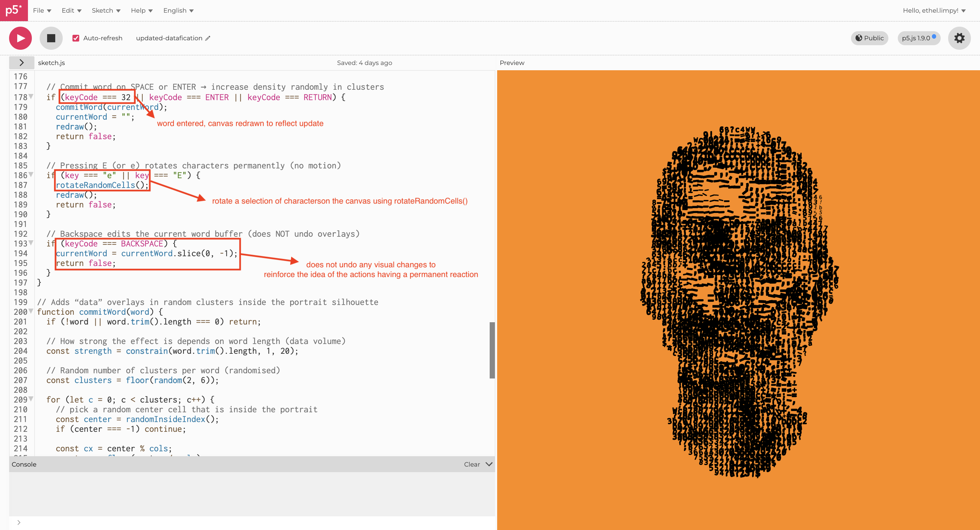This screenshot has width=980, height=530.
Task: Click the red Play sketch button
Action: pos(20,38)
